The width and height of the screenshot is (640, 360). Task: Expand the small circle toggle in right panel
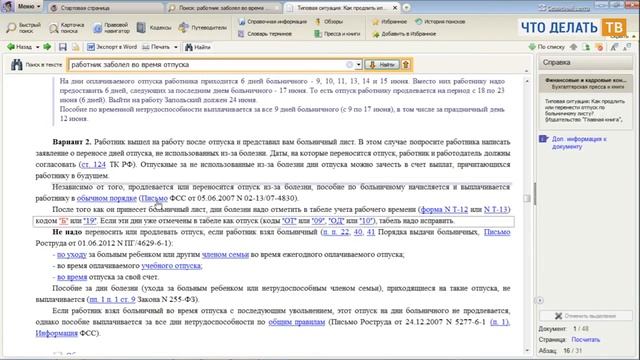click(x=540, y=300)
